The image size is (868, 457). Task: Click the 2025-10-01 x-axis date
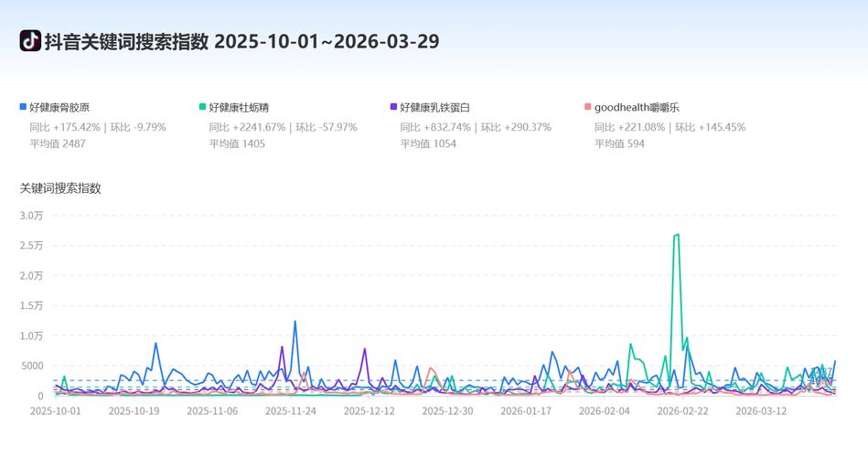tap(56, 411)
